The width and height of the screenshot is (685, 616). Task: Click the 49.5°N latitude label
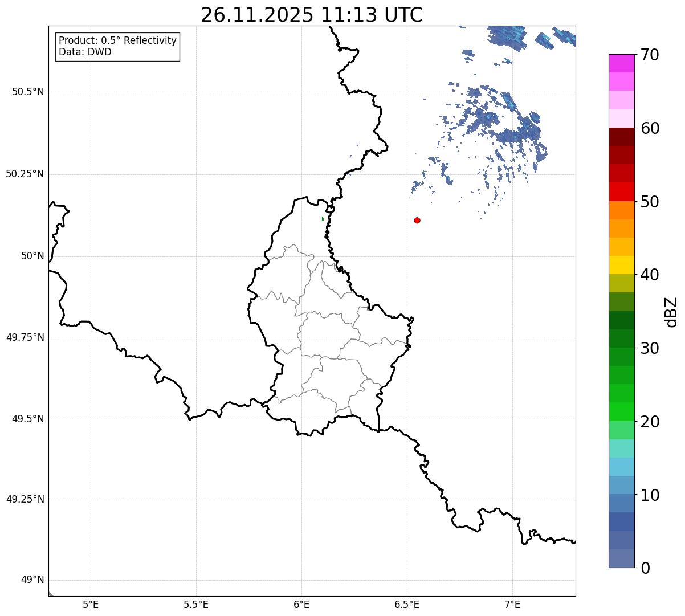(x=28, y=419)
